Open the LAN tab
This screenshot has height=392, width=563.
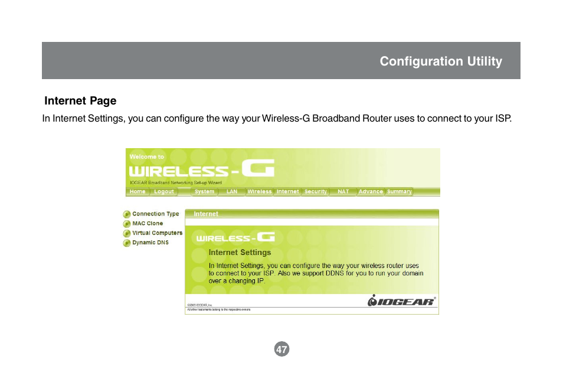(x=232, y=191)
